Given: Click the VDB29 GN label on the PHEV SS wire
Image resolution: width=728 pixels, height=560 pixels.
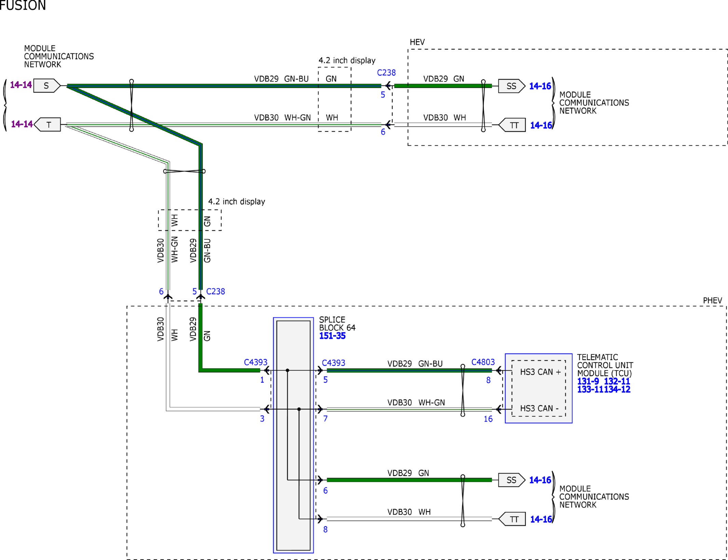Looking at the screenshot, I should tap(408, 473).
